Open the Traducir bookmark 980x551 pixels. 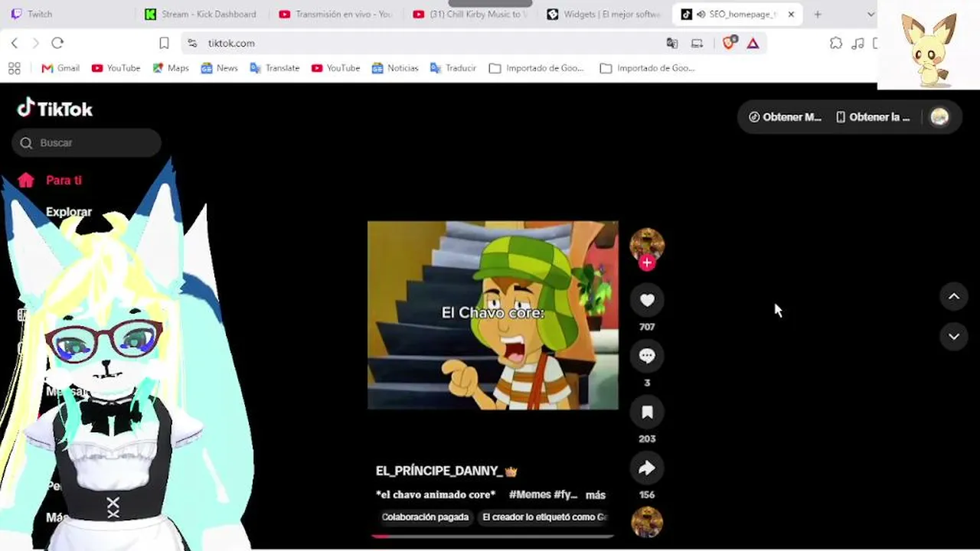[453, 68]
